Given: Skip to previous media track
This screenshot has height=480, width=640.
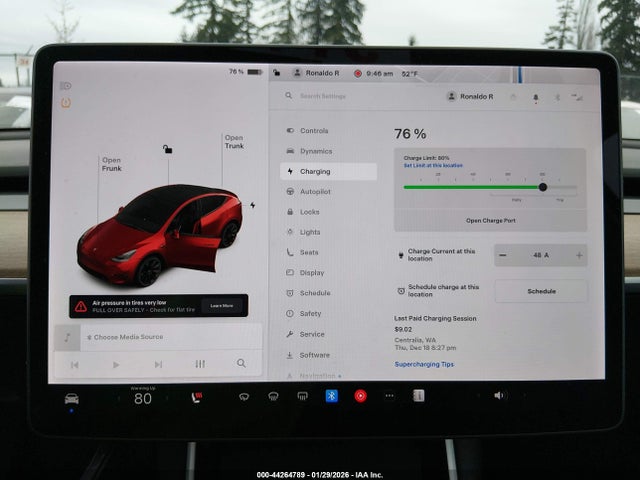Looking at the screenshot, I should [x=75, y=364].
